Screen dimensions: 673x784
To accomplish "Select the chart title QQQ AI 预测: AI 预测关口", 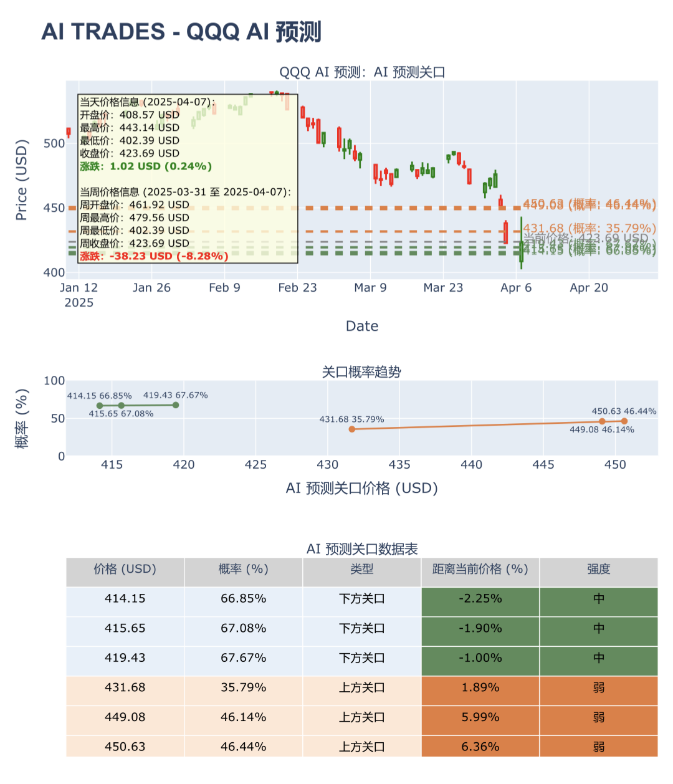I will 362,72.
